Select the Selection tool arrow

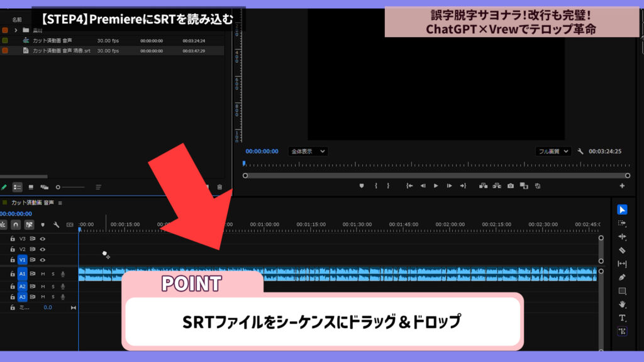[x=622, y=210]
